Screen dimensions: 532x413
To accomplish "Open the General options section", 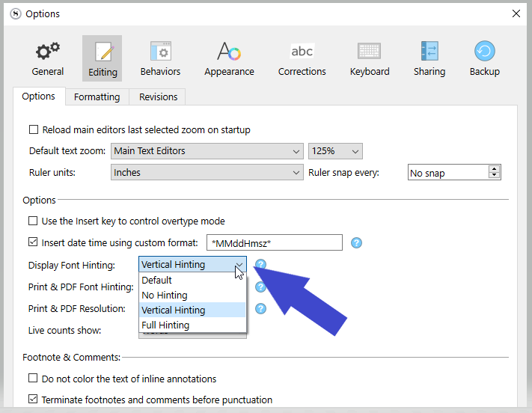I will tap(48, 58).
